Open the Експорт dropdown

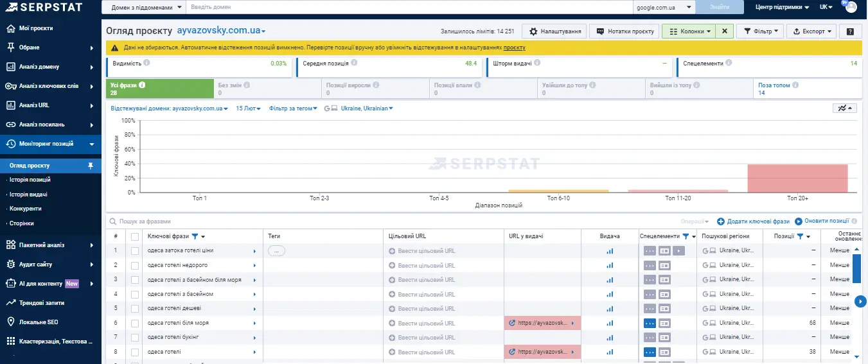point(812,31)
